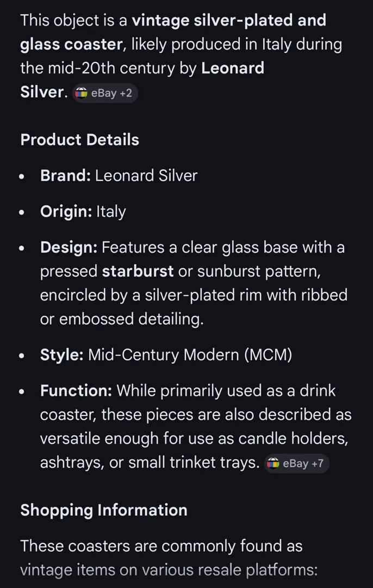
Task: Click the bullet point beside Function
Action: [x=22, y=391]
